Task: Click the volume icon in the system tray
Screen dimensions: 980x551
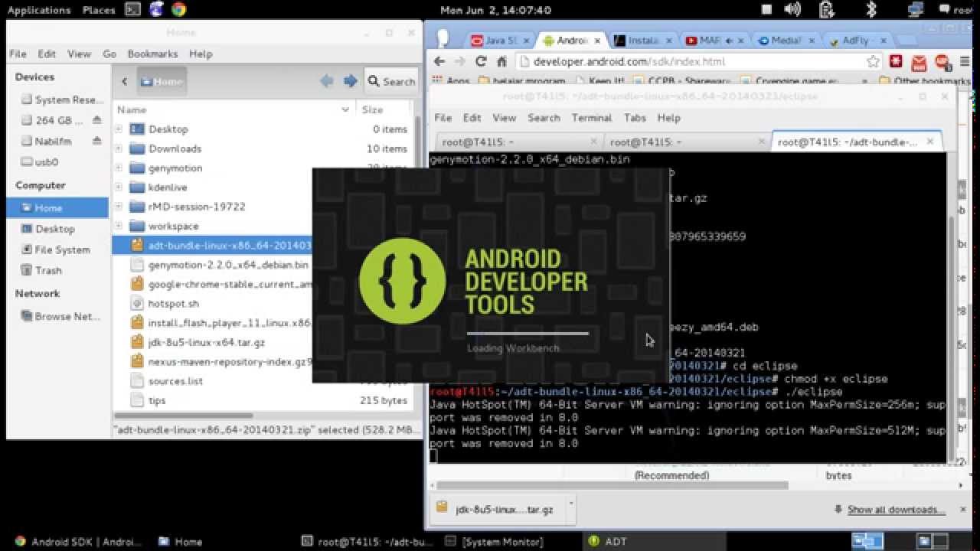Action: [x=792, y=10]
